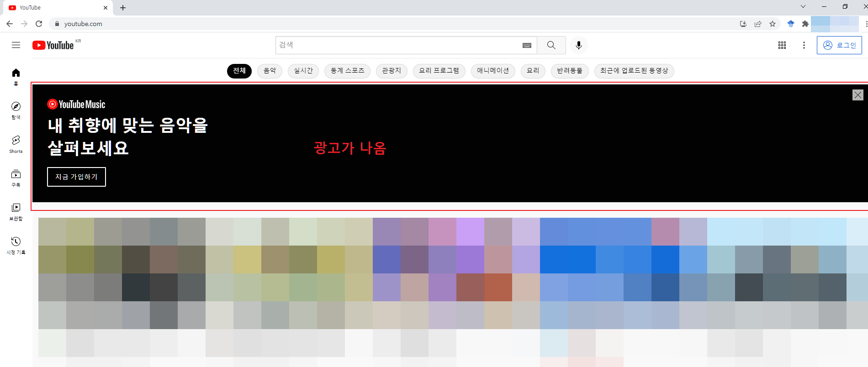Click the install app icon in address bar
Image resolution: width=868 pixels, height=367 pixels.
(743, 24)
